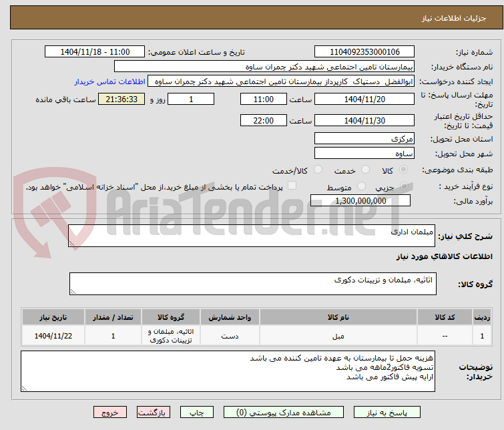Click the page header 'جزئیات اطلاعات نیاز'
Image resolution: width=504 pixels, height=430 pixels.
(x=453, y=18)
